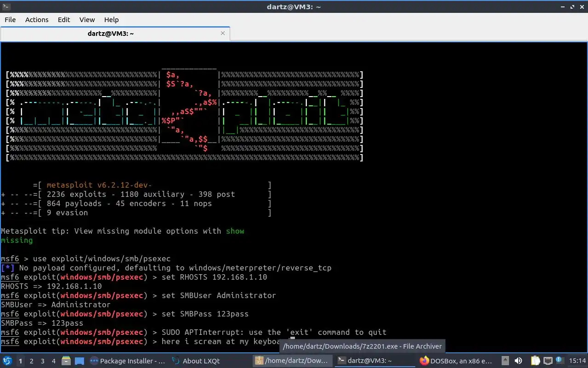Image resolution: width=588 pixels, height=368 pixels.
Task: Click the 'set SMBUser Administrator' command
Action: coord(219,295)
